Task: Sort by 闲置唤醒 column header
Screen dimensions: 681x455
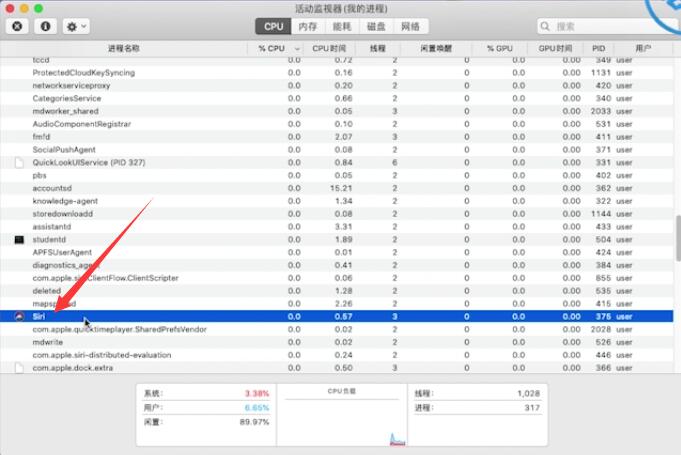Action: [x=436, y=48]
